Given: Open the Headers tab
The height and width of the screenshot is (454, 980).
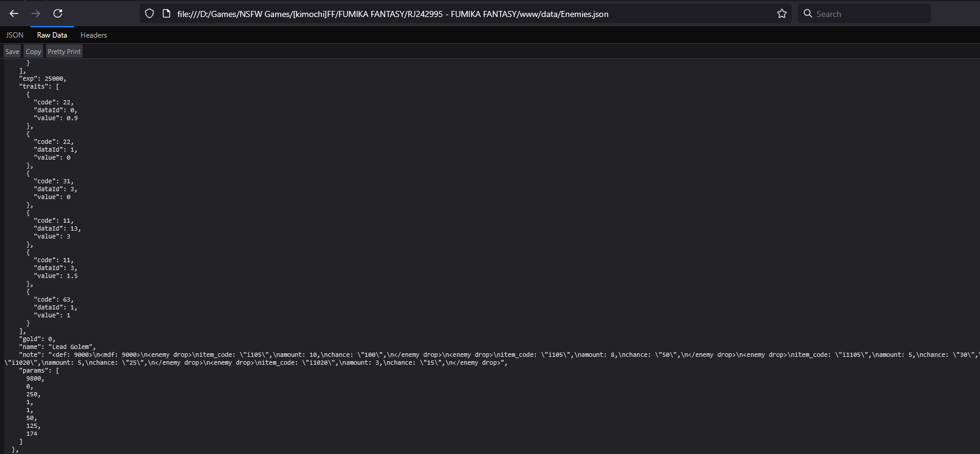Looking at the screenshot, I should (x=94, y=35).
